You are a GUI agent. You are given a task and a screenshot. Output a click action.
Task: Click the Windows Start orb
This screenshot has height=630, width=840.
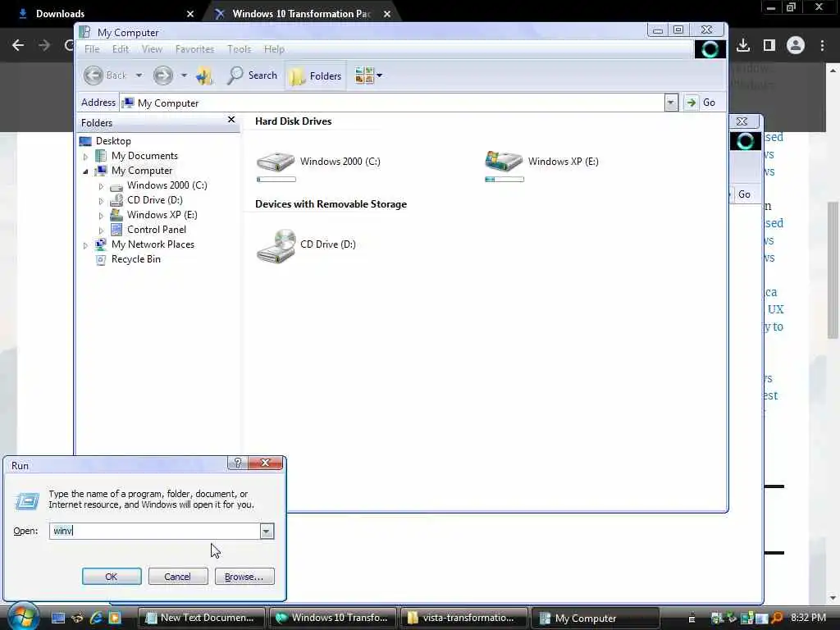[22, 616]
